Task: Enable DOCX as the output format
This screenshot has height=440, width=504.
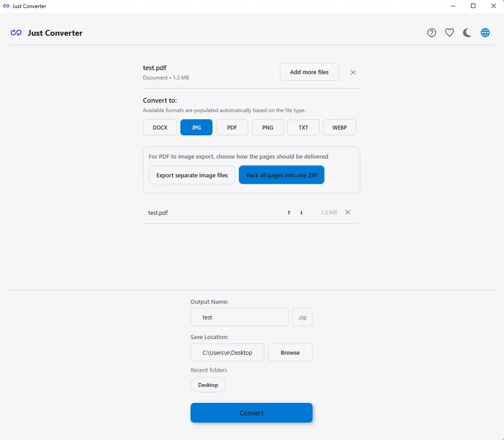Action: pyautogui.click(x=159, y=127)
